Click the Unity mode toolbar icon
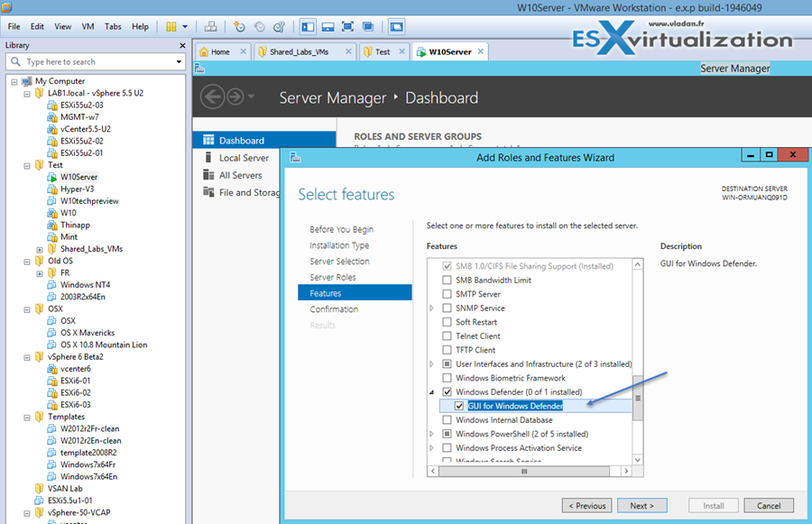This screenshot has height=524, width=812. tap(368, 27)
